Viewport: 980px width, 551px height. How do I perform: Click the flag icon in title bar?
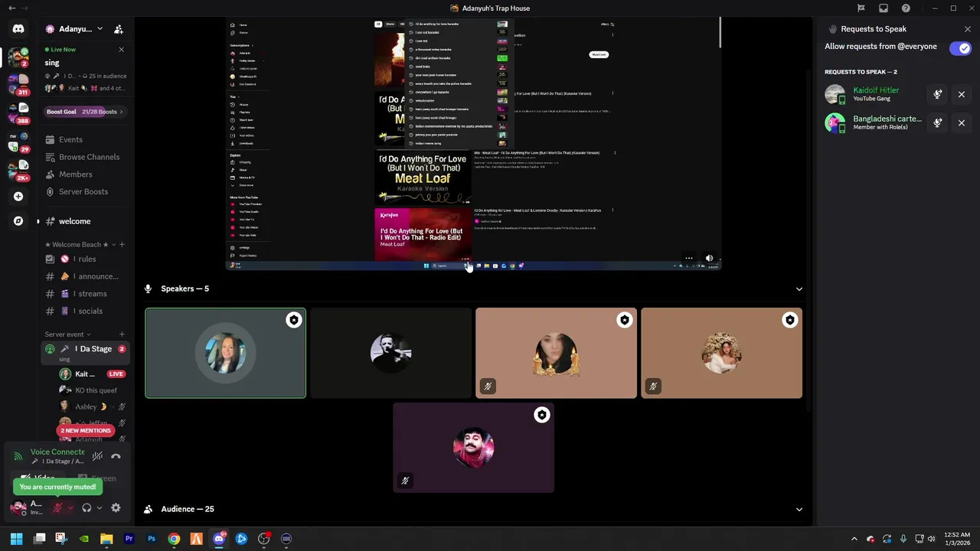coord(861,8)
